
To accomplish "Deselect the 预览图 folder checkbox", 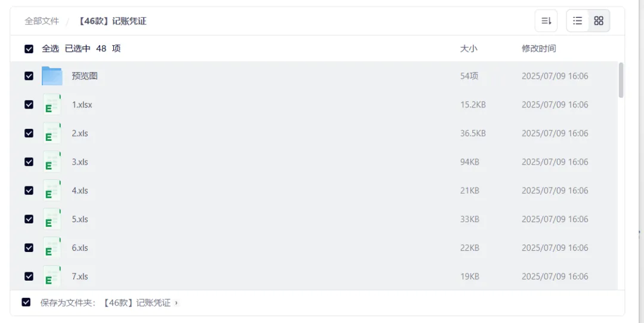I will tap(29, 76).
